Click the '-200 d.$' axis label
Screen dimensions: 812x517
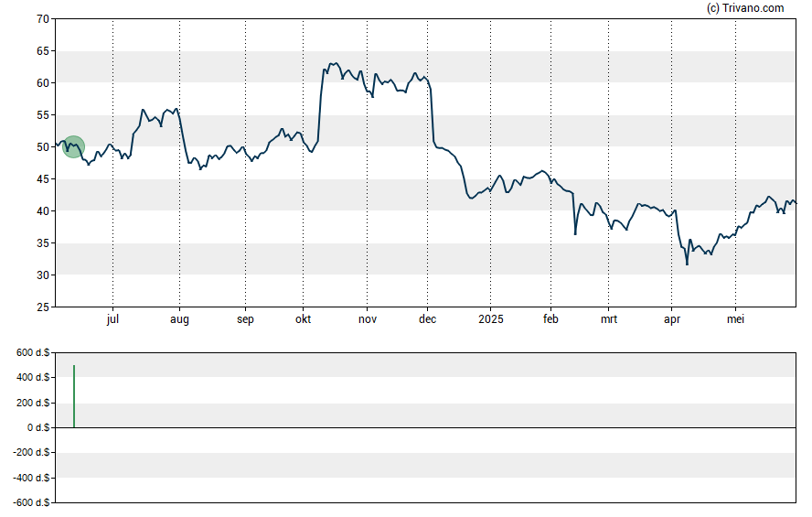pos(32,452)
